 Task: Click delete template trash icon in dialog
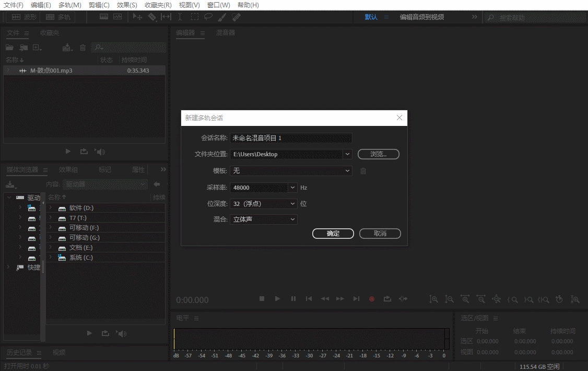363,171
